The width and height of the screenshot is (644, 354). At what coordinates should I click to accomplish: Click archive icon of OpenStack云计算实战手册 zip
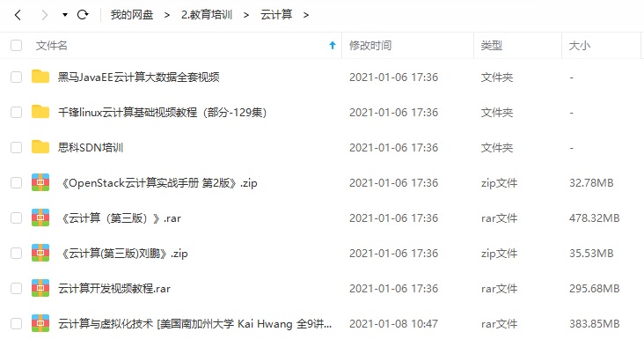(x=40, y=182)
